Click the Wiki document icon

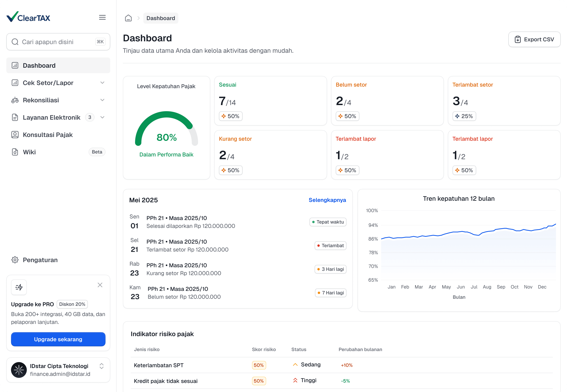(15, 152)
